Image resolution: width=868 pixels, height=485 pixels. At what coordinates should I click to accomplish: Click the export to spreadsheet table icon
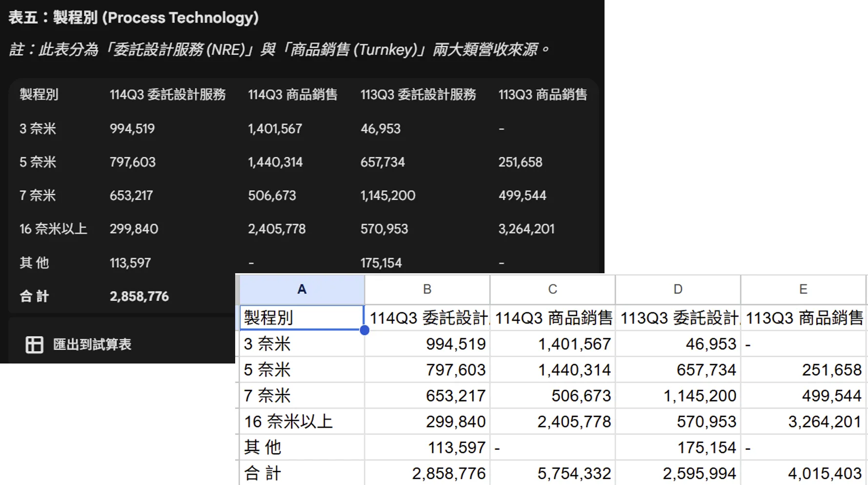pyautogui.click(x=34, y=344)
